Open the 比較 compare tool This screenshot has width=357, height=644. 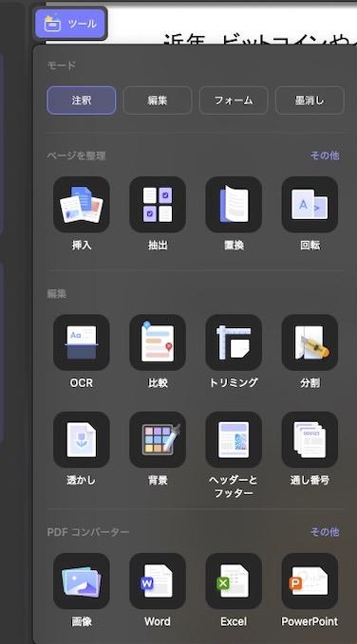click(158, 342)
